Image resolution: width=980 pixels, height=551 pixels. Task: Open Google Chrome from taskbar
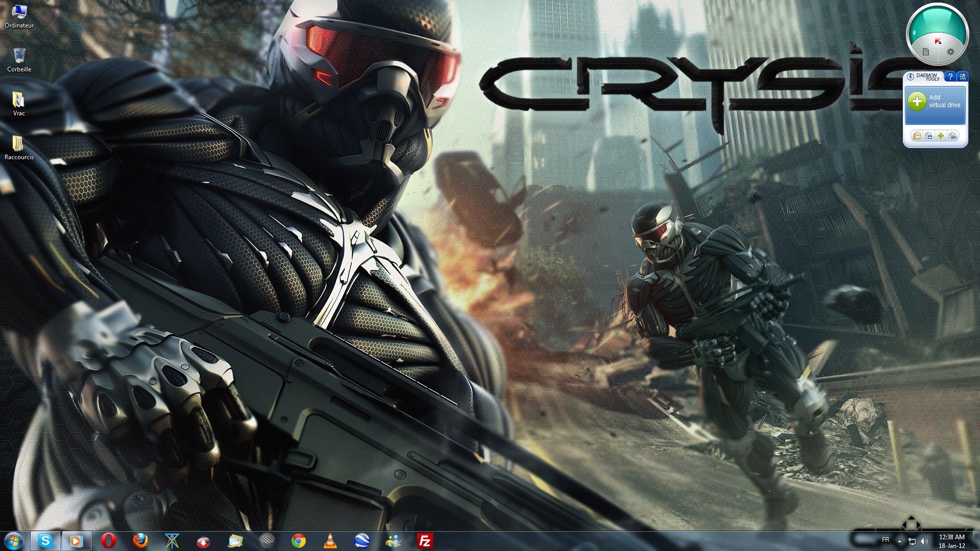(299, 541)
